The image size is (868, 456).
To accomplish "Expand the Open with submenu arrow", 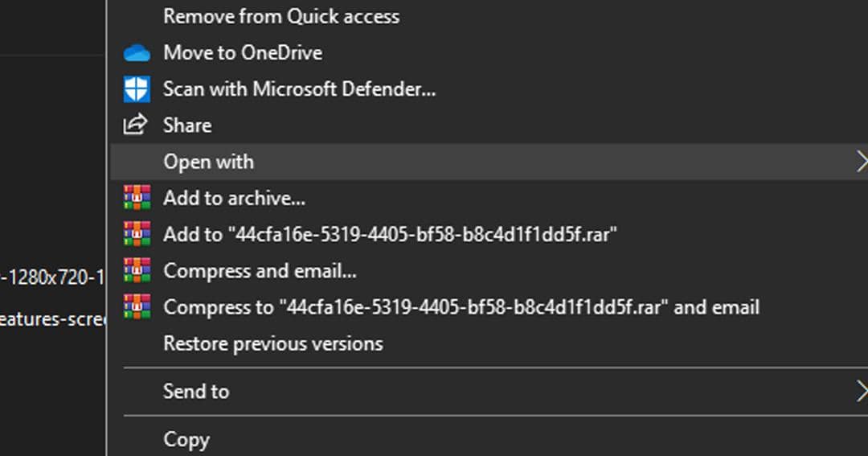I will (862, 162).
